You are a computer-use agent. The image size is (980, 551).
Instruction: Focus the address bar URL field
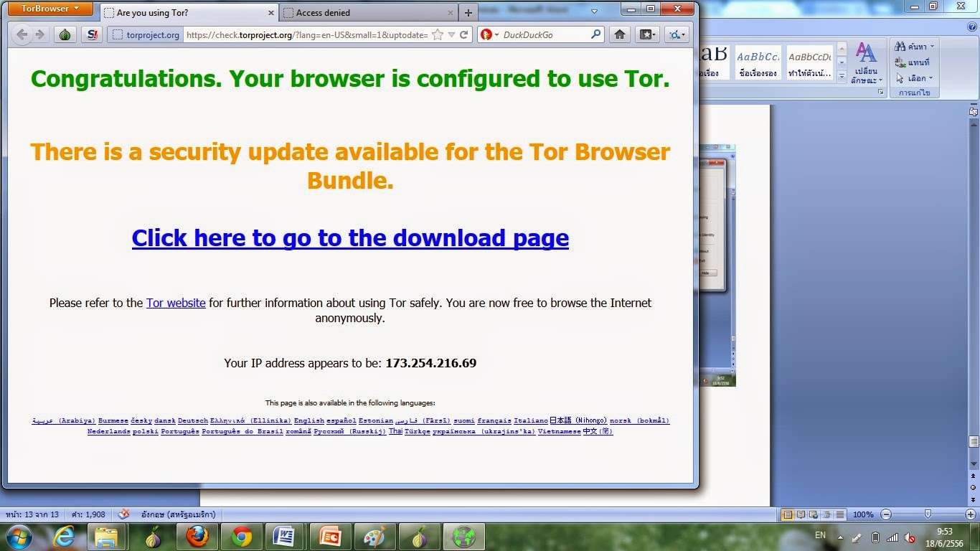point(307,34)
